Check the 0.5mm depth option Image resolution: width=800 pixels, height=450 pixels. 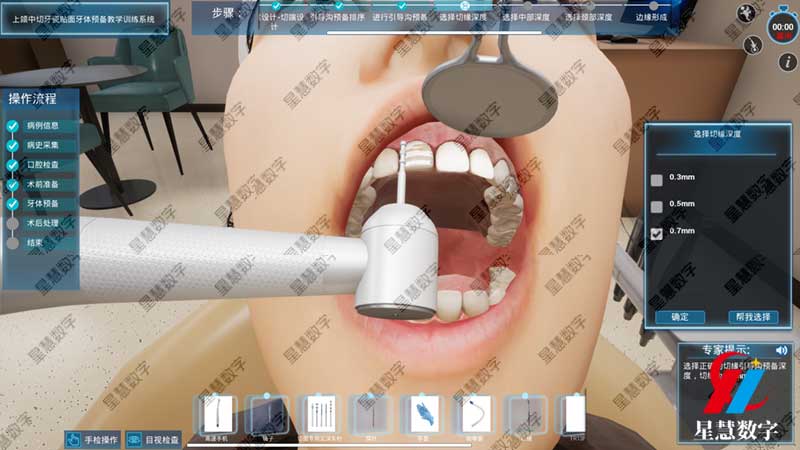pyautogui.click(x=657, y=206)
